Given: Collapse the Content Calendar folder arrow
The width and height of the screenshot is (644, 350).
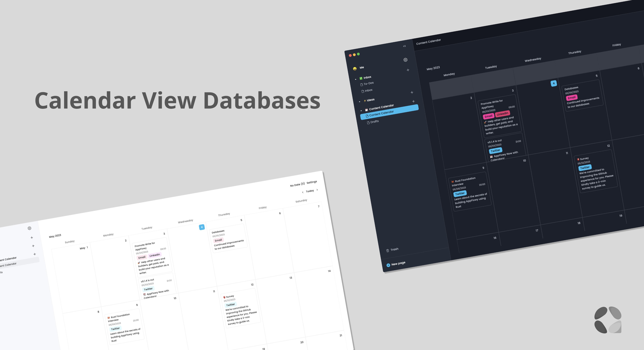Looking at the screenshot, I should click(361, 110).
